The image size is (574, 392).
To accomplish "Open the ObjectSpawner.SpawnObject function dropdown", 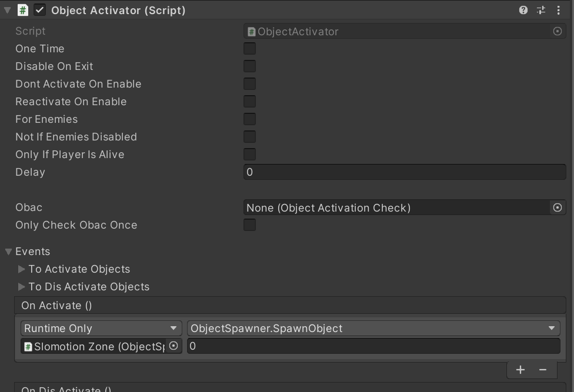I will point(373,329).
